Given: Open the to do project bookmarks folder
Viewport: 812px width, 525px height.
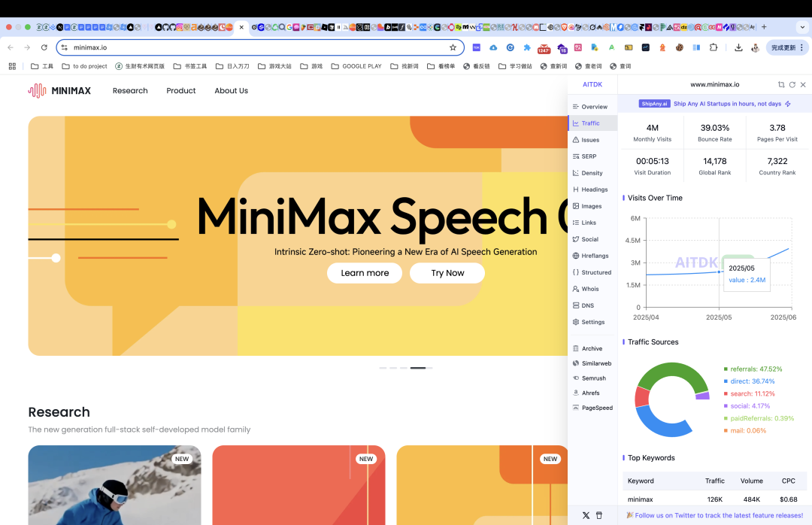Looking at the screenshot, I should pyautogui.click(x=84, y=66).
